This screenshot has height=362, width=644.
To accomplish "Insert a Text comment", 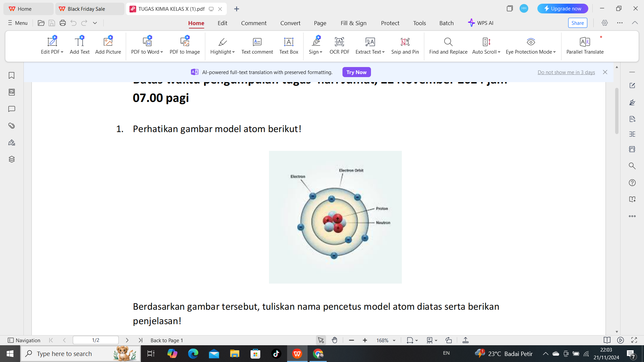I will (x=257, y=45).
